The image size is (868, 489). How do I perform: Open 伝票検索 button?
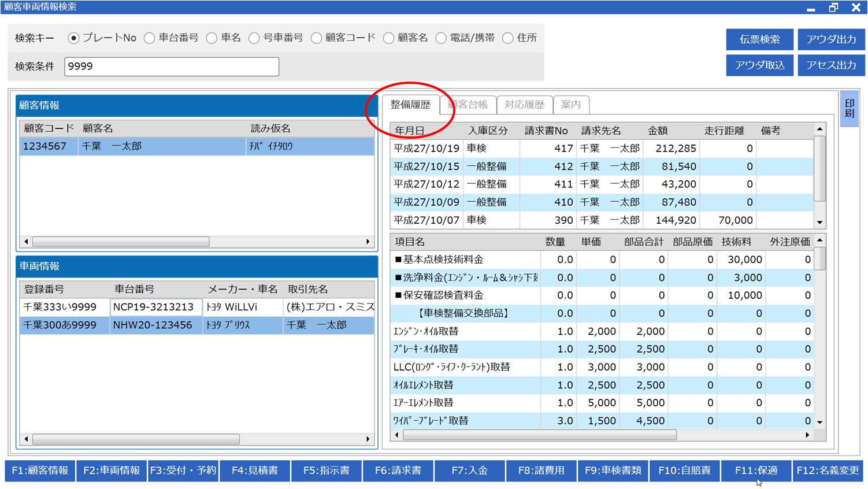[759, 39]
